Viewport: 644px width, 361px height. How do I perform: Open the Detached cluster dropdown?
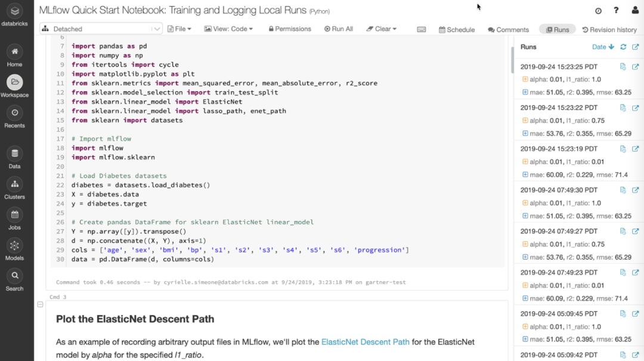pyautogui.click(x=100, y=29)
